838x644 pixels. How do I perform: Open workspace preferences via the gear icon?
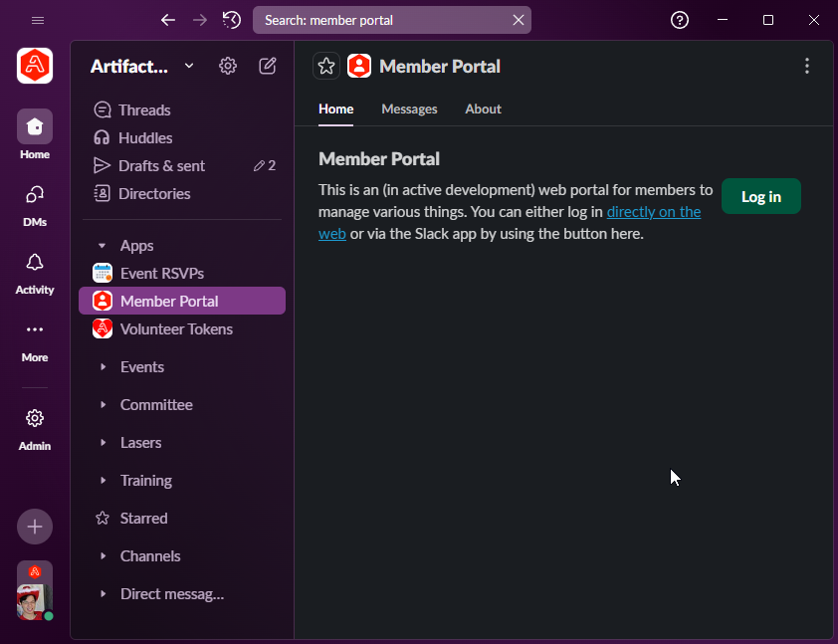pos(227,66)
